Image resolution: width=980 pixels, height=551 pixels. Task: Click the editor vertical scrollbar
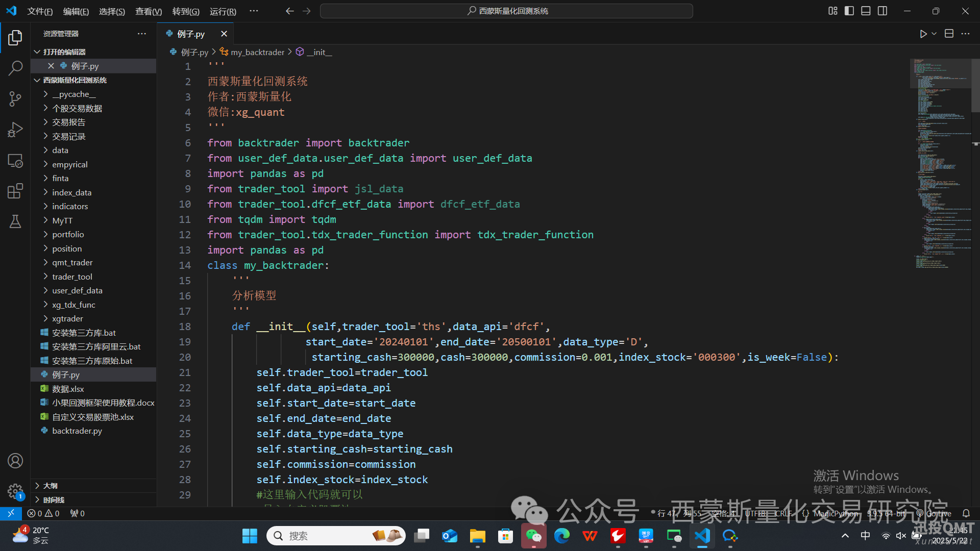click(x=975, y=85)
